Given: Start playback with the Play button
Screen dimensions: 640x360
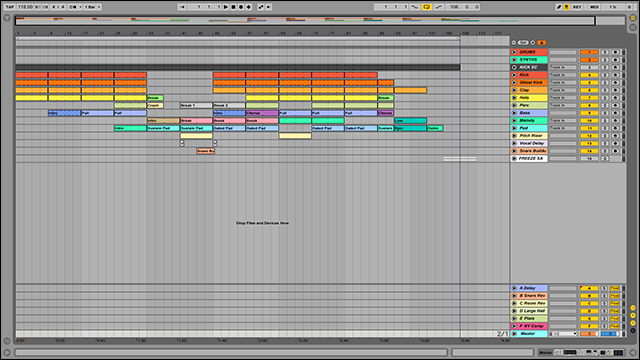Looking at the screenshot, I should 226,7.
